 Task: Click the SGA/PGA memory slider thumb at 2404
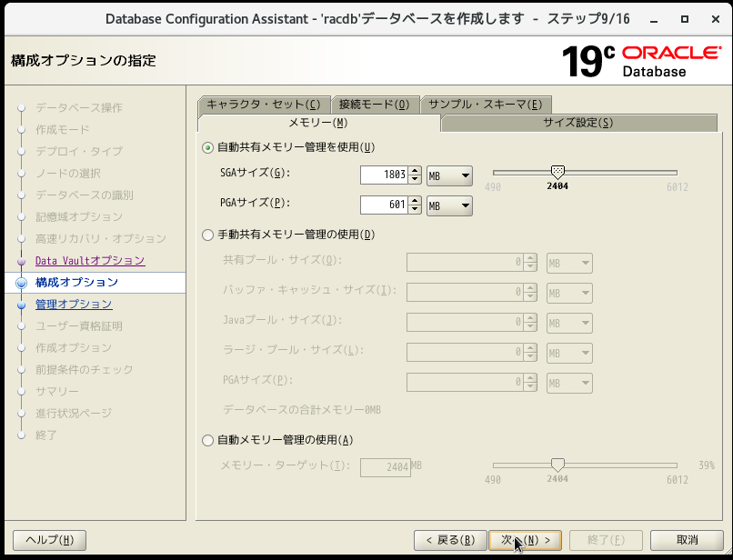[x=557, y=172]
